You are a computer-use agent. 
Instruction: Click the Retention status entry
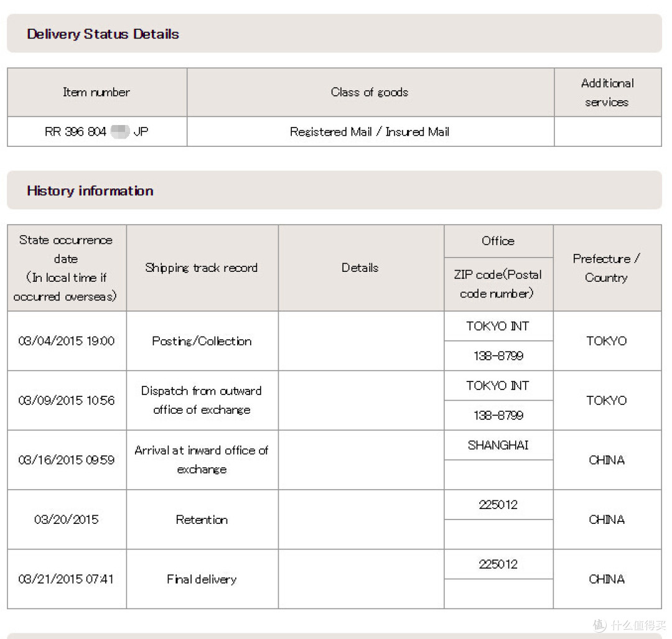click(x=202, y=520)
